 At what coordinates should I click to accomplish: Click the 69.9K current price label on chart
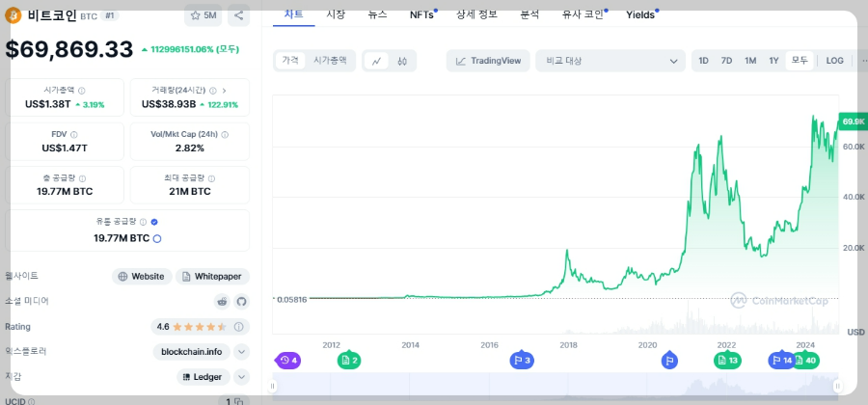click(x=854, y=121)
